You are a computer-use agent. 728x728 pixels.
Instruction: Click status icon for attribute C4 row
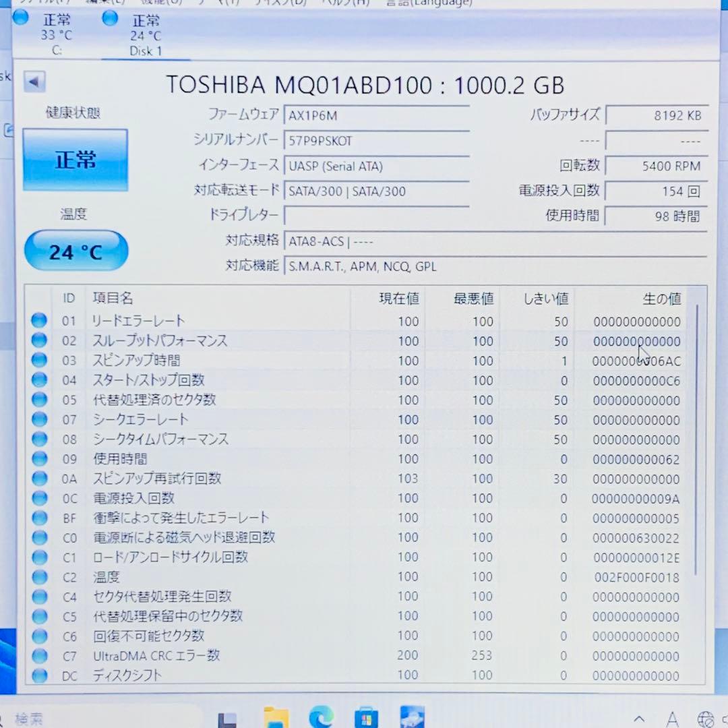[x=40, y=597]
